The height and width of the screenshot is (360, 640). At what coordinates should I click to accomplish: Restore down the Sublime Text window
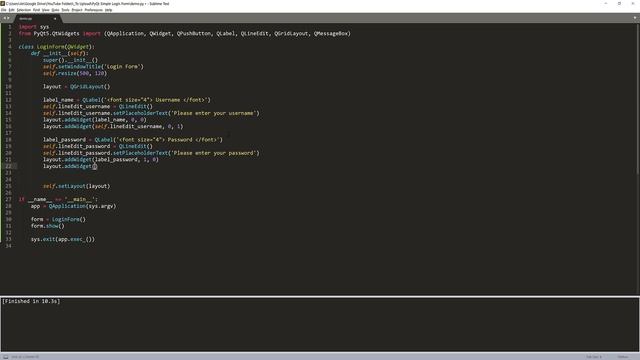pos(619,3)
